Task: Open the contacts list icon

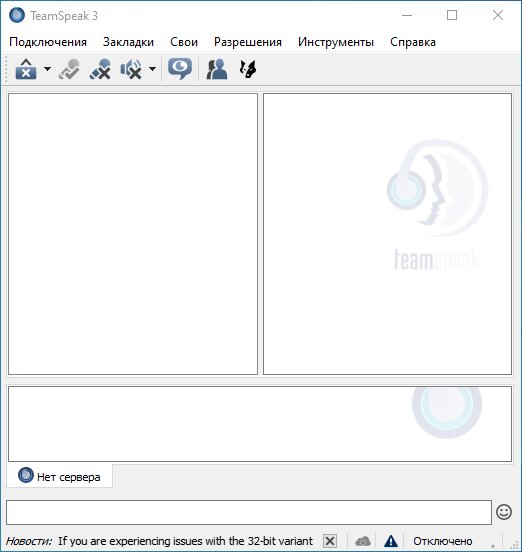Action: (x=216, y=69)
